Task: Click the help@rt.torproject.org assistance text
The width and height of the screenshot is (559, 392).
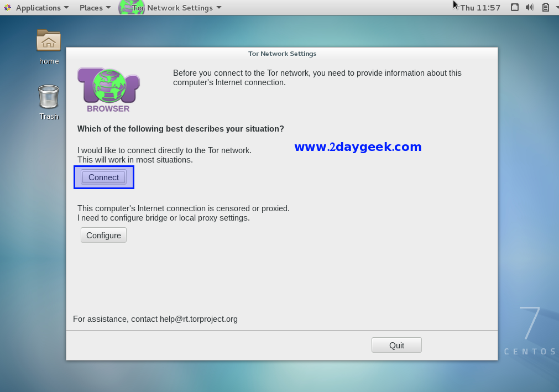Action: 155,319
